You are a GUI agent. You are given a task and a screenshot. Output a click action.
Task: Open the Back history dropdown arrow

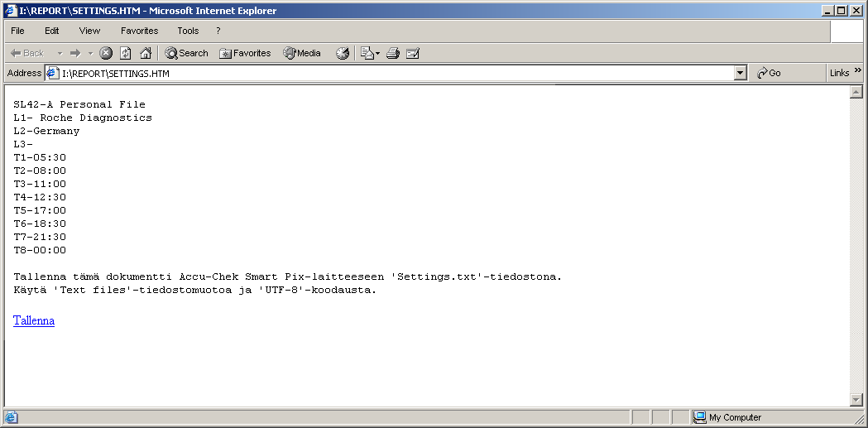[x=60, y=53]
